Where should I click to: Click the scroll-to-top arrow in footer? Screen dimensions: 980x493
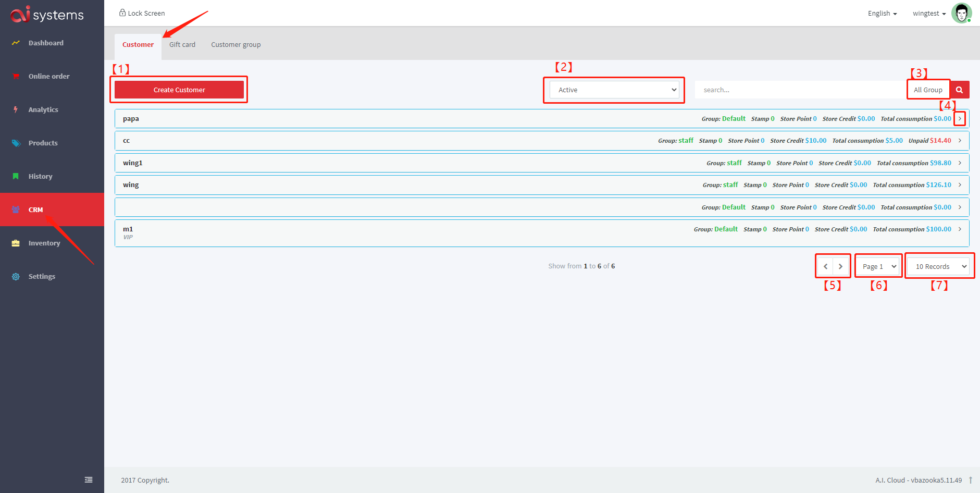click(x=971, y=480)
